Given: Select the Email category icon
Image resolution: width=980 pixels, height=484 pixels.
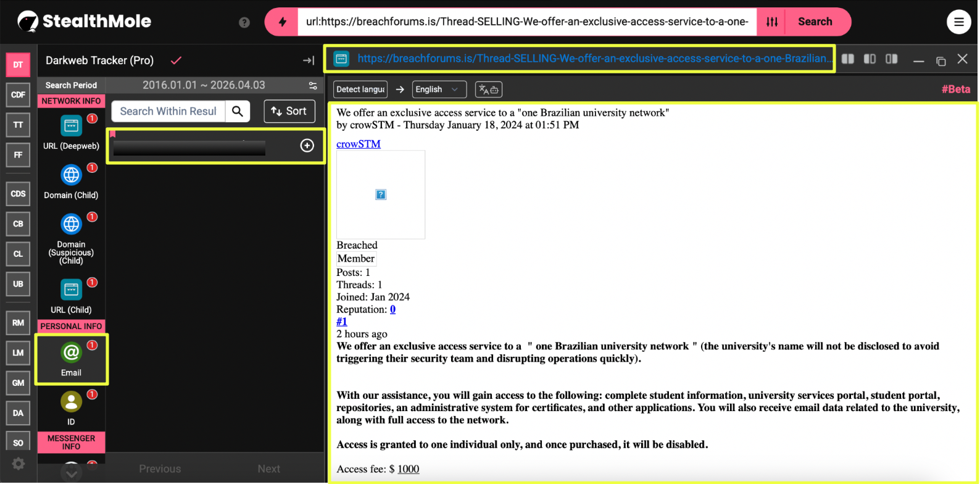Looking at the screenshot, I should (x=72, y=353).
